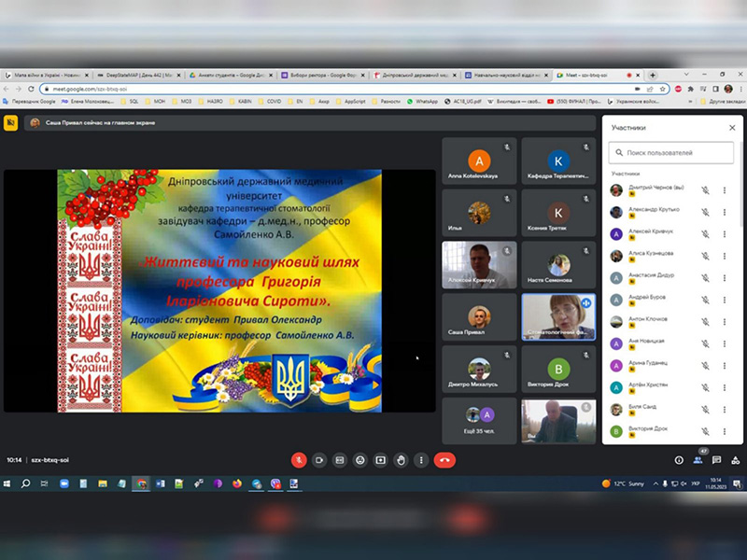Screen dimensions: 747x560
Task: Open three-dot menu for Алиса Кузнецова
Action: (724, 257)
